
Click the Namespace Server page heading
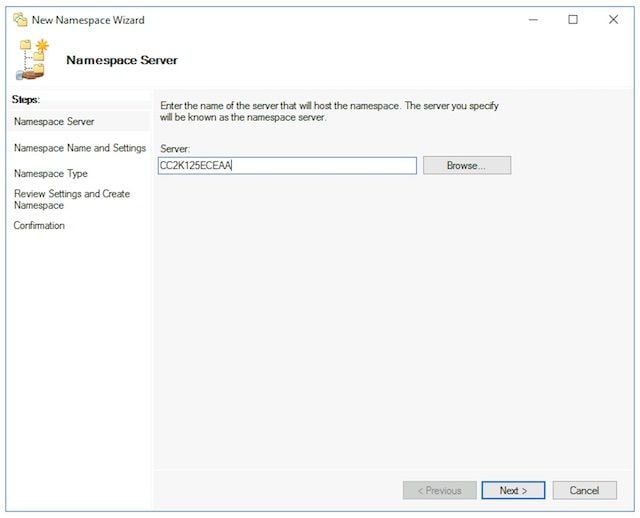pos(122,60)
